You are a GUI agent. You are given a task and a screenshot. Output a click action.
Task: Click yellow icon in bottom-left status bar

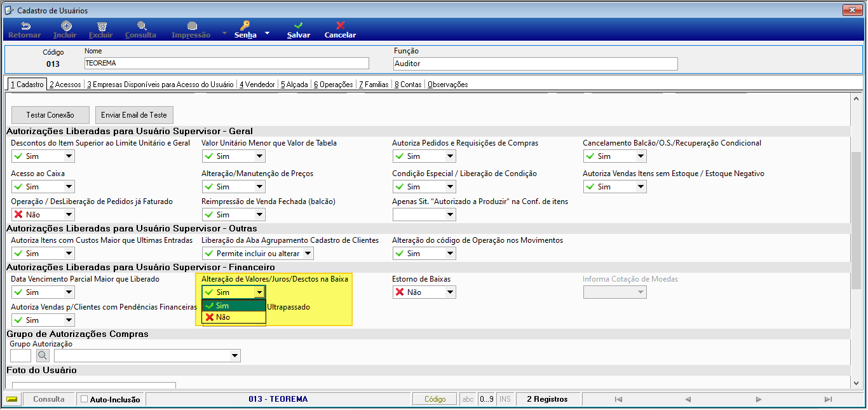[x=11, y=399]
